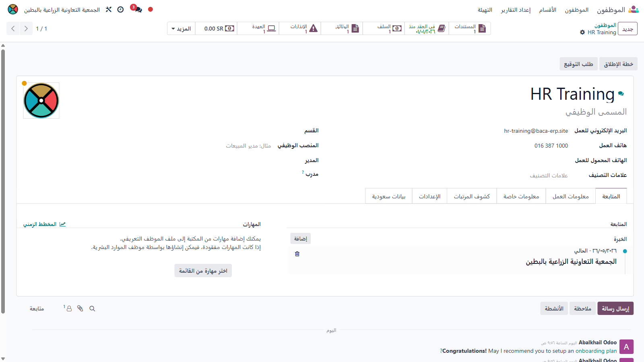Go to the record with the right pager arrow
644x362 pixels.
point(26,29)
